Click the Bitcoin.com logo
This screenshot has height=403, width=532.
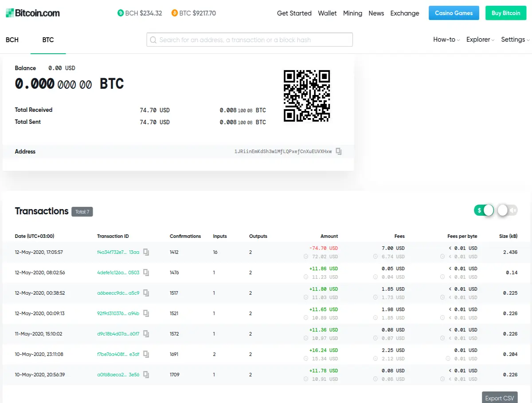[x=33, y=13]
